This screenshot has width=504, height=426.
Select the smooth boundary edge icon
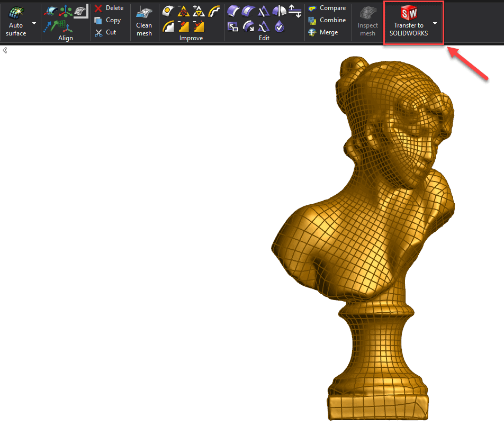[x=168, y=26]
